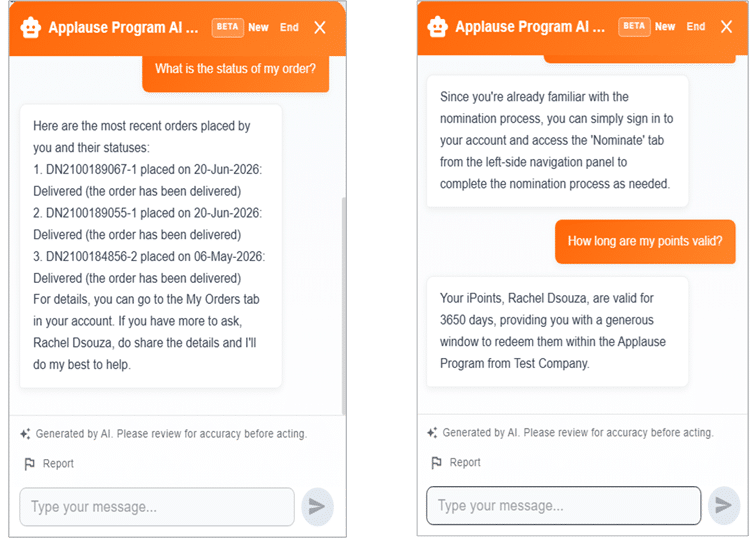End the conversation in left chat

pyautogui.click(x=289, y=27)
